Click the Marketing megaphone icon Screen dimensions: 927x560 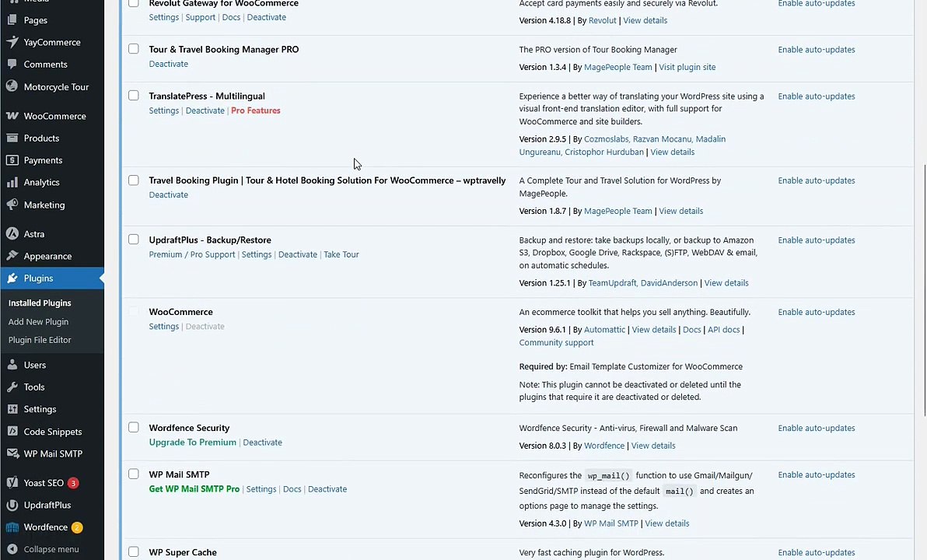click(12, 205)
